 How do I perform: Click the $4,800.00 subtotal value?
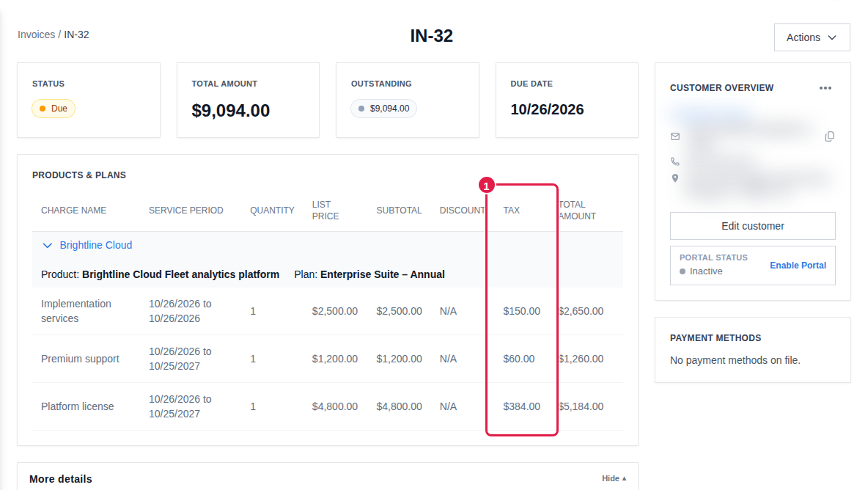pyautogui.click(x=399, y=406)
